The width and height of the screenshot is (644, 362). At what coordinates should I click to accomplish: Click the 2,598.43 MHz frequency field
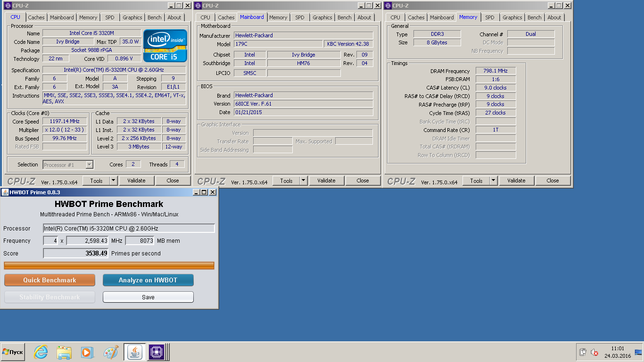88,241
